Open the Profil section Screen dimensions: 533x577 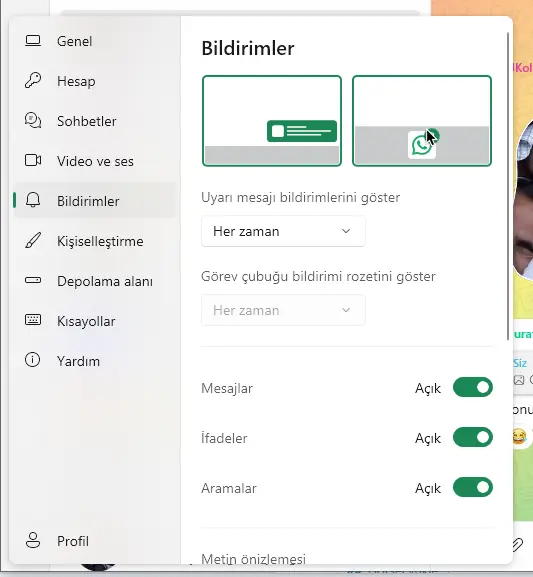(94, 541)
